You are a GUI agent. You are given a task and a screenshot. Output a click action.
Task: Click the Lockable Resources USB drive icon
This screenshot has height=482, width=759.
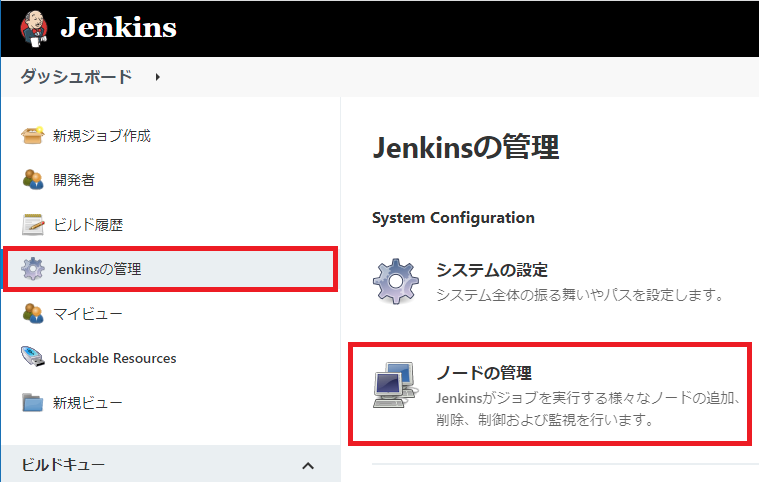tap(32, 357)
